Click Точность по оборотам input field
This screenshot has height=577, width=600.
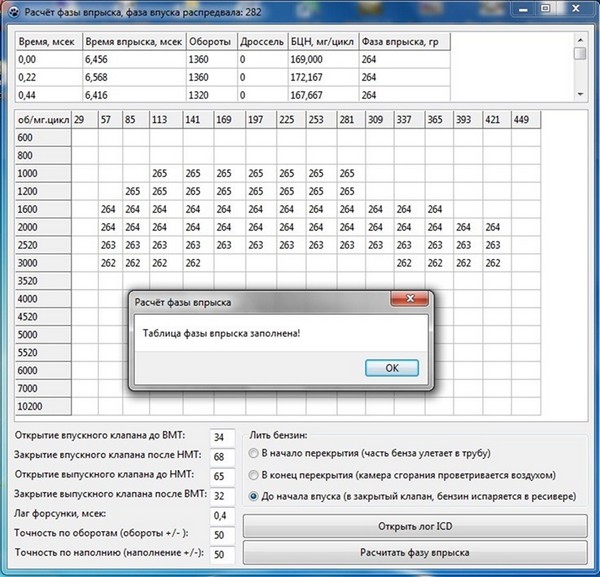[222, 535]
